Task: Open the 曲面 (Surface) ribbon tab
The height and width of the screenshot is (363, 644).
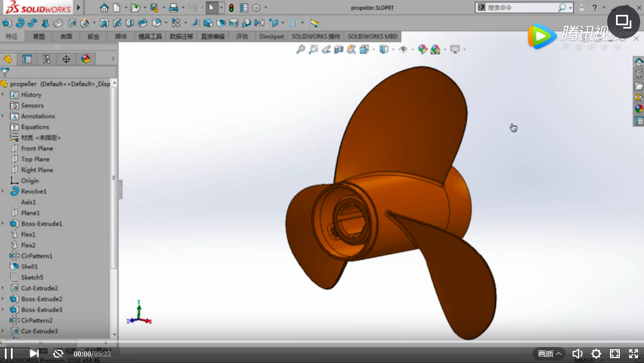Action: pyautogui.click(x=66, y=37)
